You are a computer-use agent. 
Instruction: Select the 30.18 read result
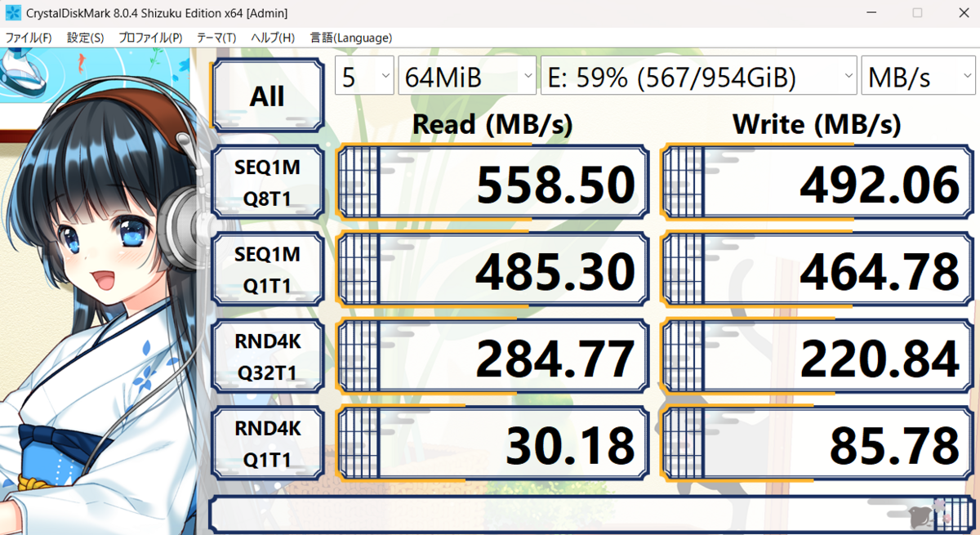click(x=493, y=442)
